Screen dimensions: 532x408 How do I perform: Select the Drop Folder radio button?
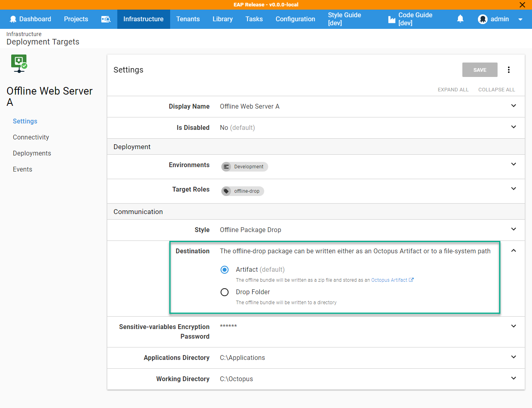click(x=225, y=292)
